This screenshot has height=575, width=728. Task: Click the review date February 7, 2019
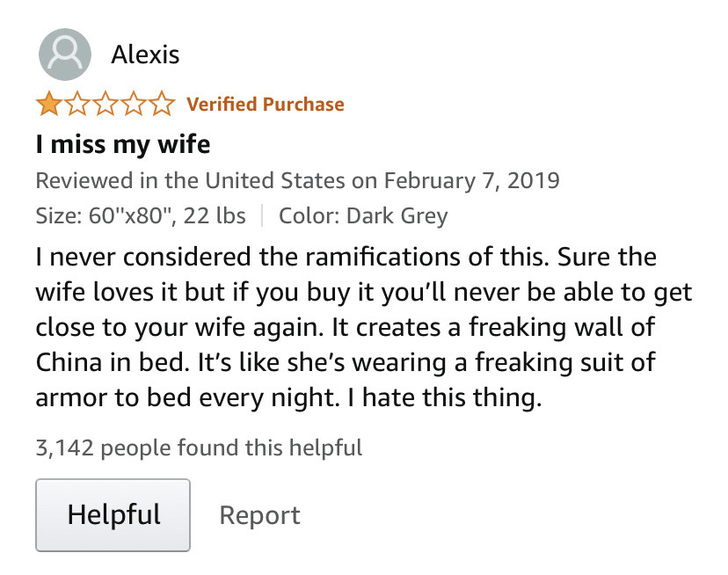click(x=471, y=181)
